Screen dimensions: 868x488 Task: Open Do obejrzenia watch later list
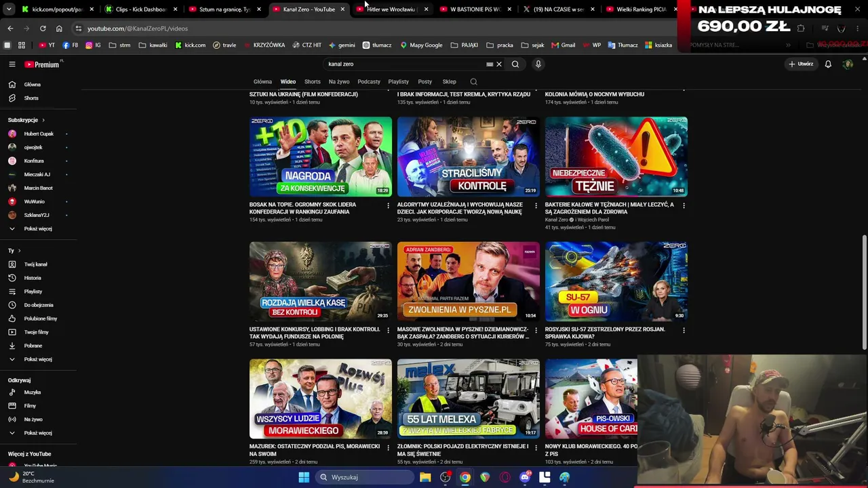(38, 305)
